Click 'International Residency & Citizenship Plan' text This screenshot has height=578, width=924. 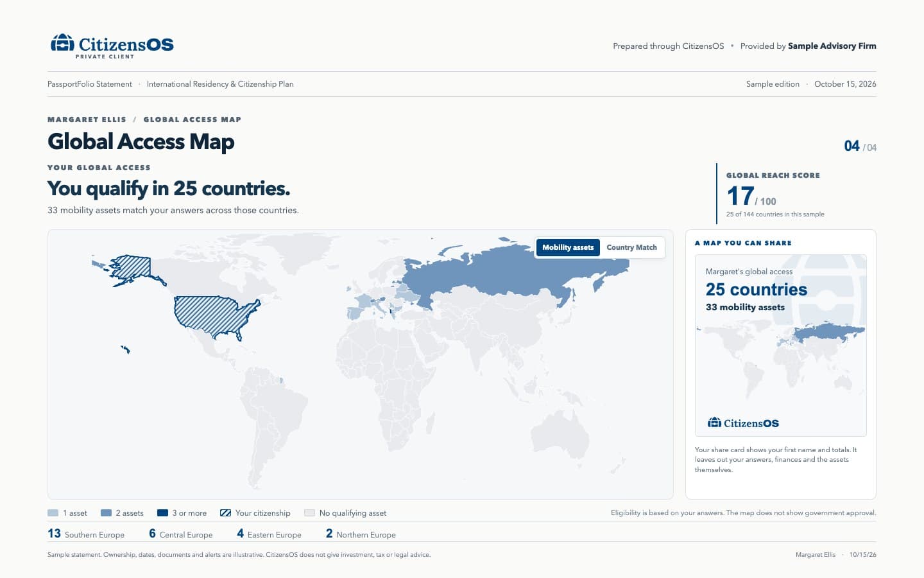tap(220, 84)
